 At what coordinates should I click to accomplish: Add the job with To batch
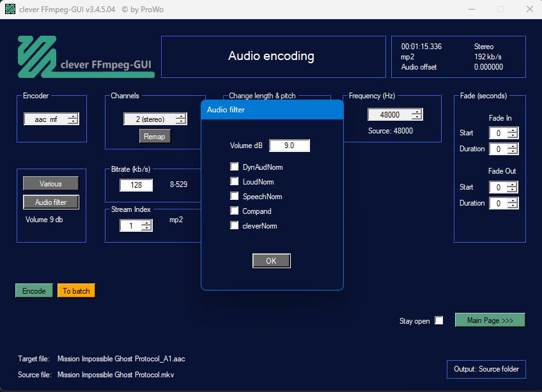pyautogui.click(x=76, y=290)
